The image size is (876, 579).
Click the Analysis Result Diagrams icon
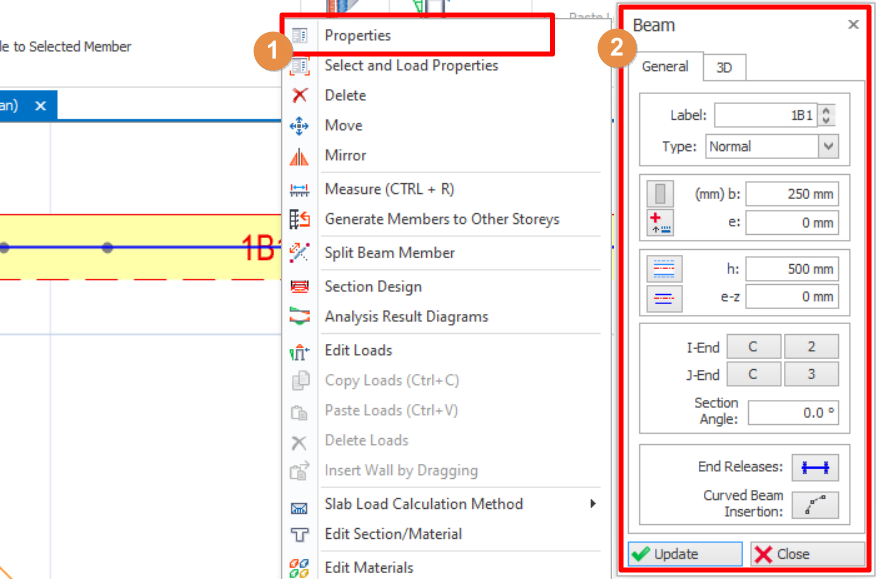point(299,317)
